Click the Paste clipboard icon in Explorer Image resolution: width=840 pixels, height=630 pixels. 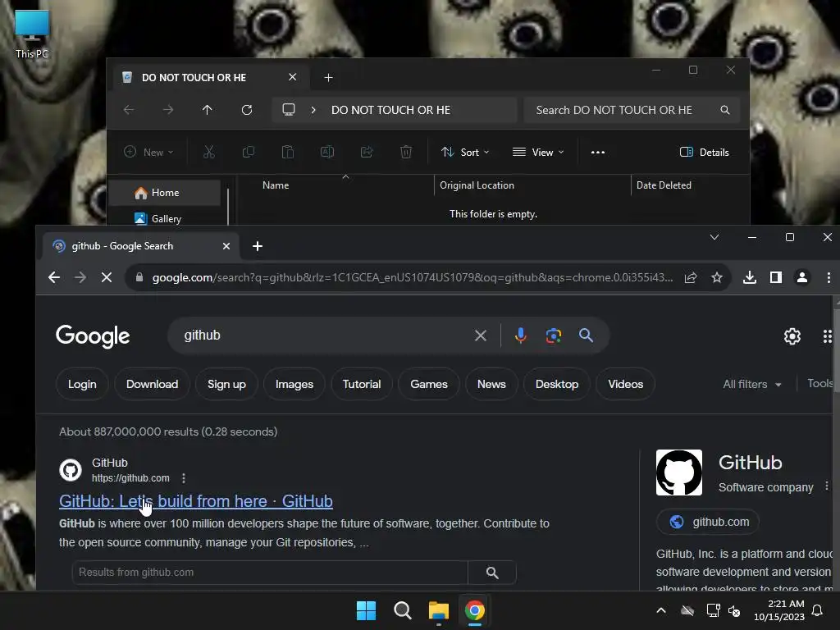tap(288, 152)
